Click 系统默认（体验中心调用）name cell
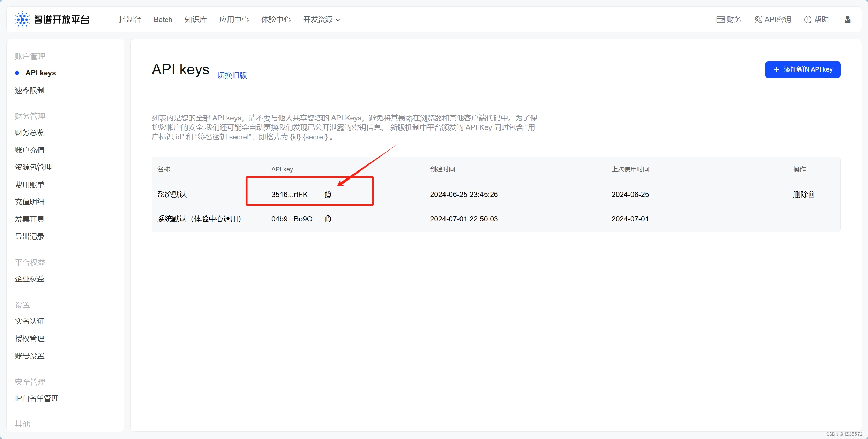Screen dimensions: 868x439 (x=199, y=219)
